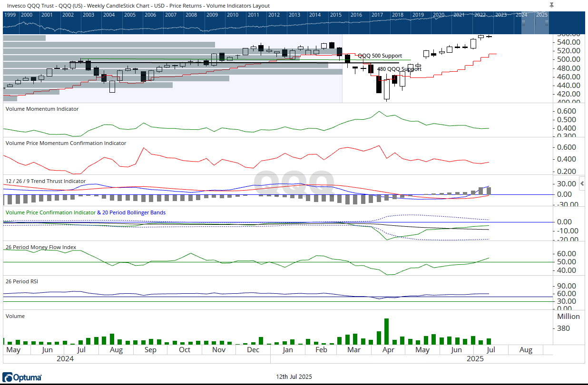Jump to 2012 in the navigator strip

coord(274,15)
